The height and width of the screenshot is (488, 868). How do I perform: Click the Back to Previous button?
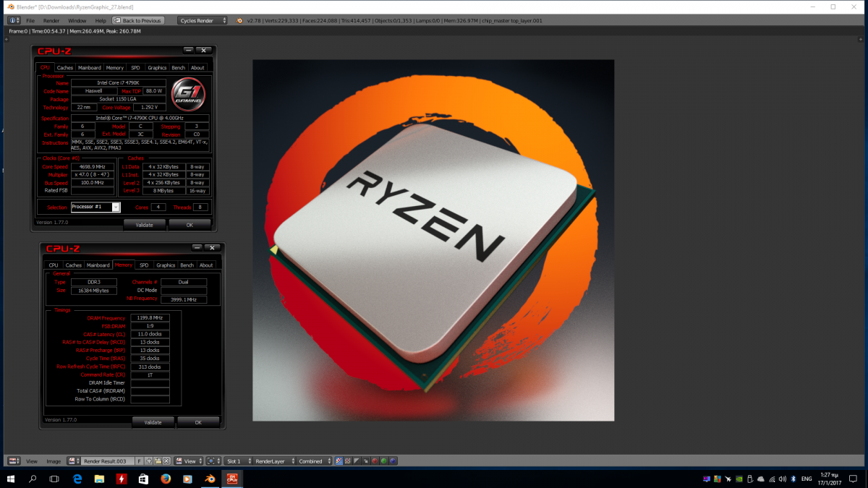coord(138,20)
